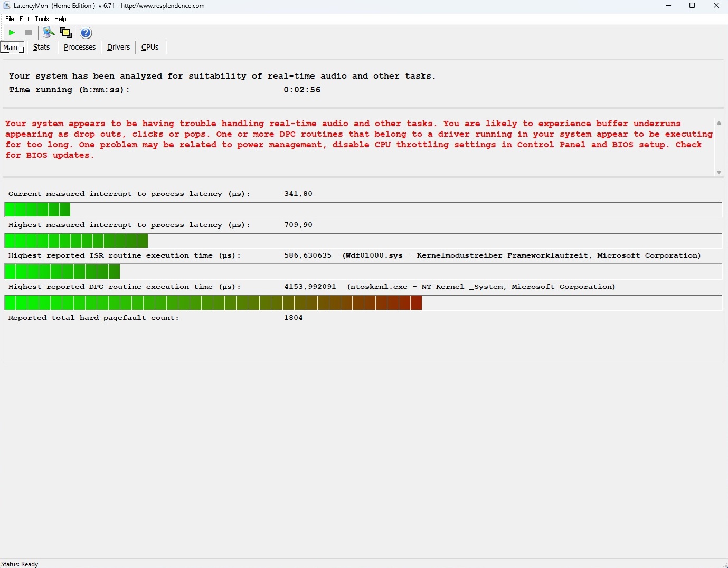Click the 'Your system has been analyzed' line
This screenshot has width=728, height=568.
[x=222, y=76]
